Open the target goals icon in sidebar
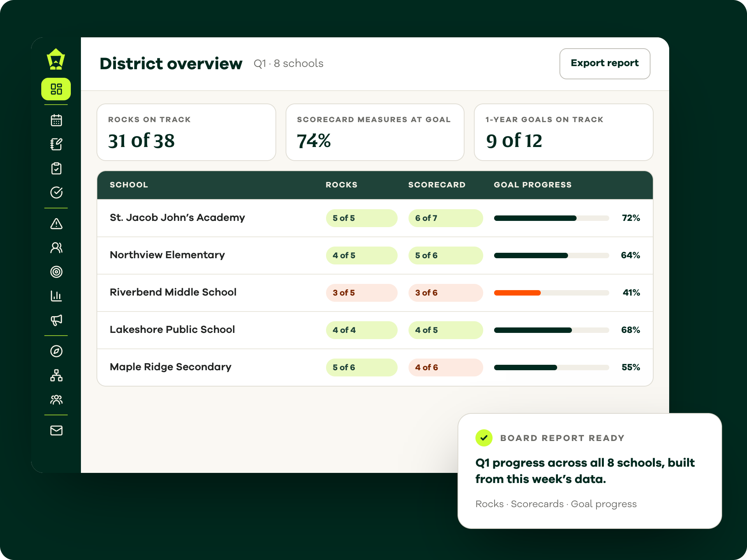 56,272
